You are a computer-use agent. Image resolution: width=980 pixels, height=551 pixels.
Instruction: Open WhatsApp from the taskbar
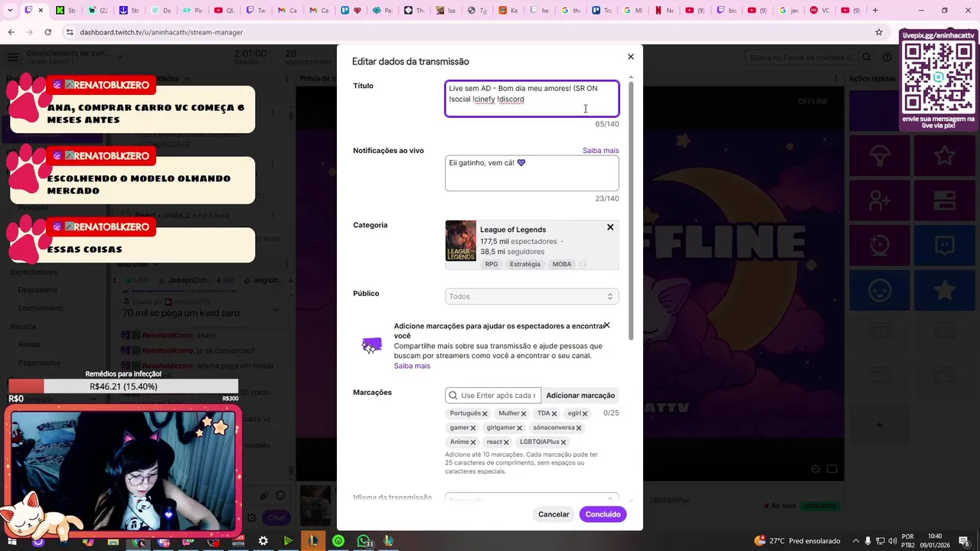364,541
